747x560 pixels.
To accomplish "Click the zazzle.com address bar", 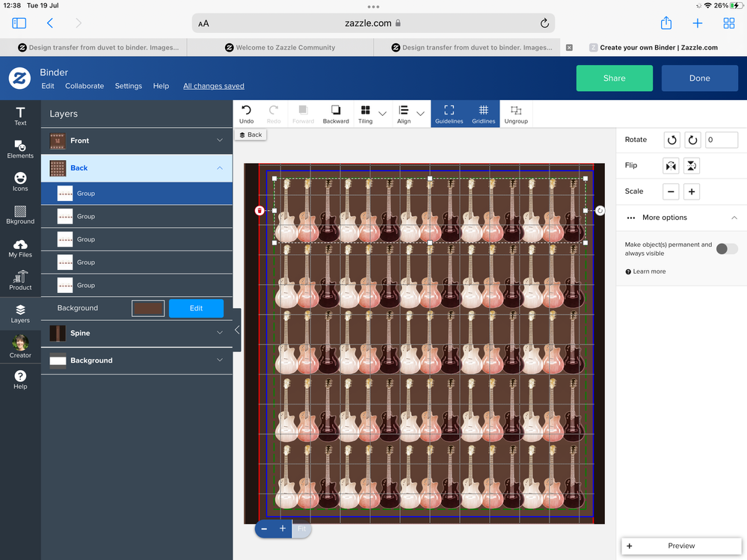I will 373,23.
